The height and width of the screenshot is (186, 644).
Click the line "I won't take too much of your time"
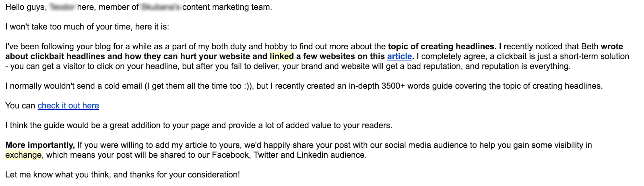[87, 27]
